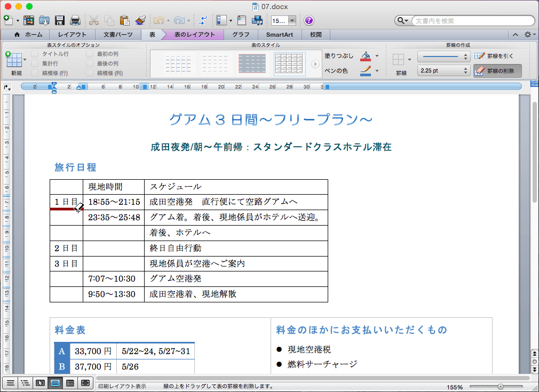This screenshot has width=539, height=392.
Task: Click the Borders grid icon
Action: pyautogui.click(x=399, y=59)
